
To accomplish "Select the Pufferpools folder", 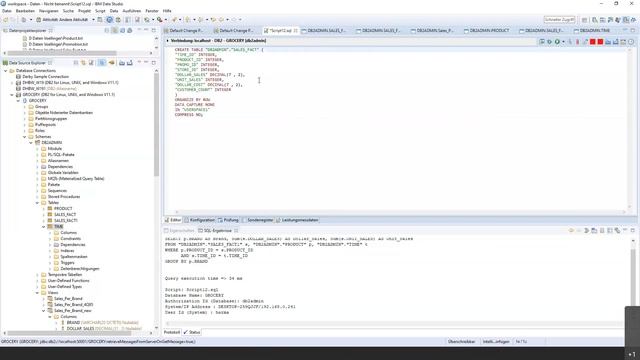I will [45, 125].
